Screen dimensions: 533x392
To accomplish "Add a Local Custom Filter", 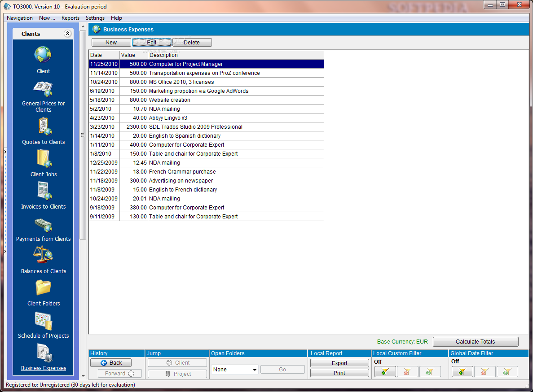I will 385,372.
